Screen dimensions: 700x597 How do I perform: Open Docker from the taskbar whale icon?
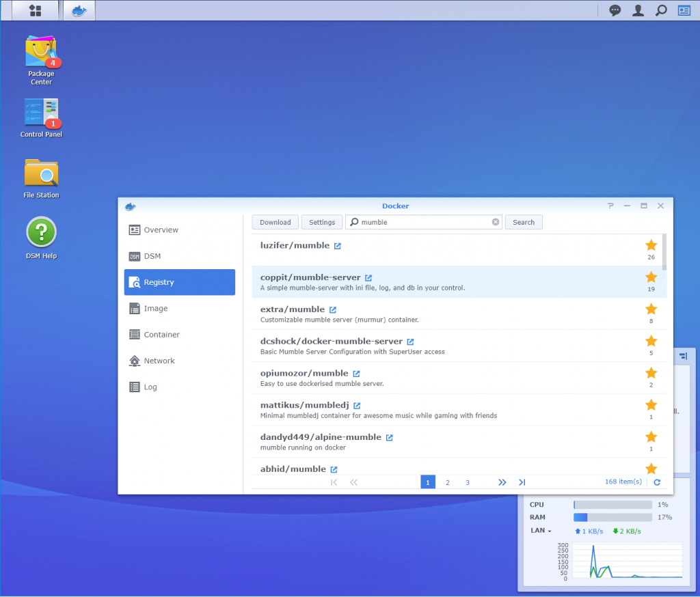(x=79, y=10)
